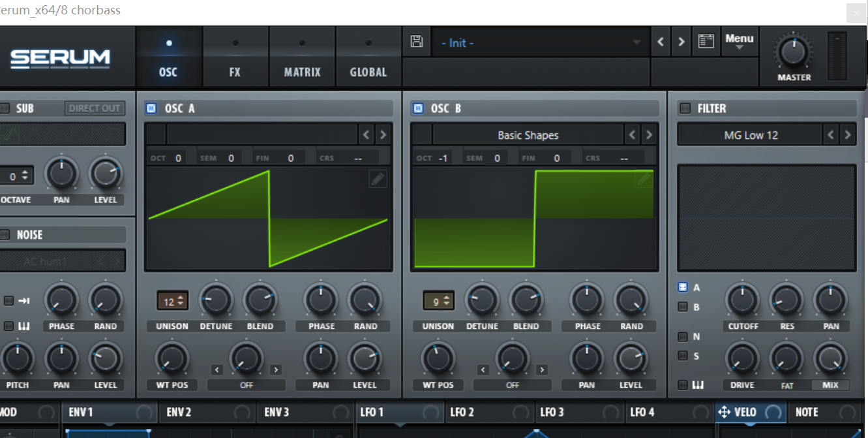Select next wavetable for OSC B
This screenshot has height=438, width=868.
click(x=649, y=135)
